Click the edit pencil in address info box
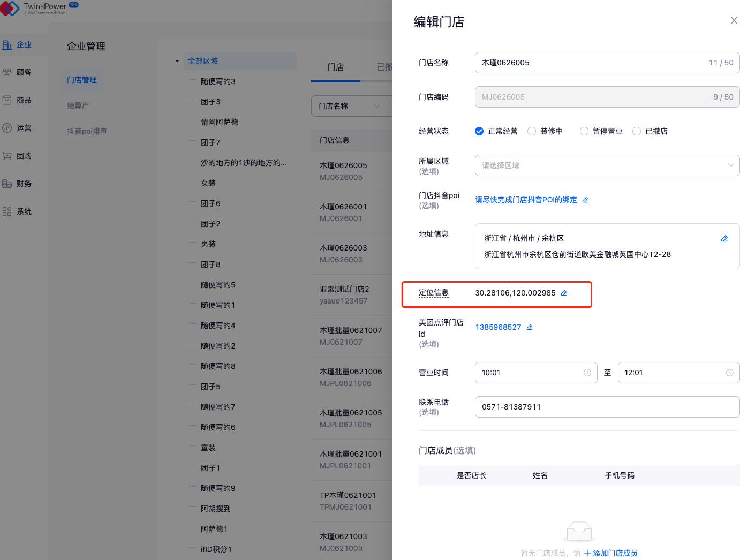 click(724, 238)
